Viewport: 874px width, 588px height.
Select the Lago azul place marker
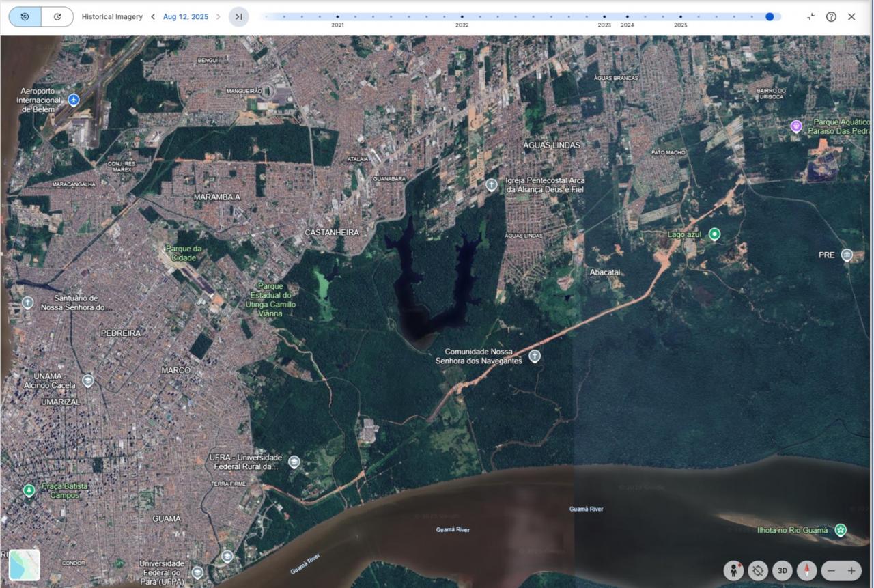pos(714,234)
